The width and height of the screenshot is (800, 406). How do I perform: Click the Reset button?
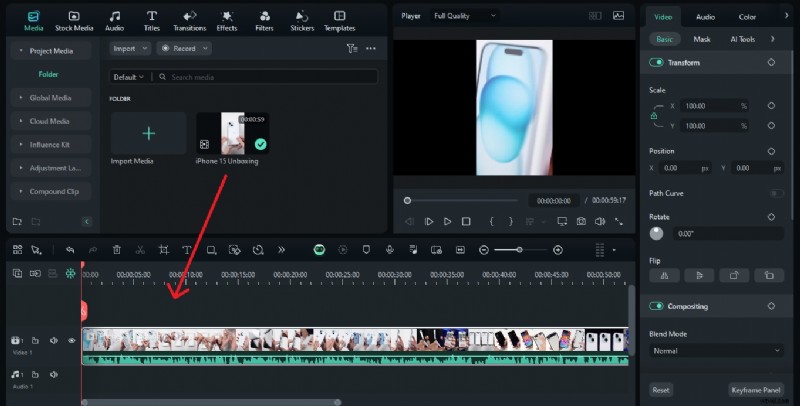pos(661,390)
